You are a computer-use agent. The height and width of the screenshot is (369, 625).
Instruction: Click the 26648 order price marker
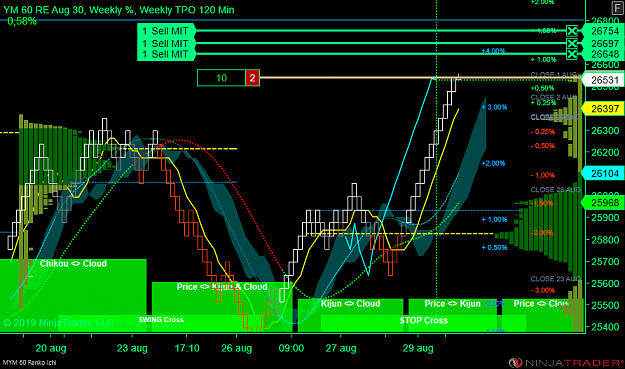(x=604, y=54)
